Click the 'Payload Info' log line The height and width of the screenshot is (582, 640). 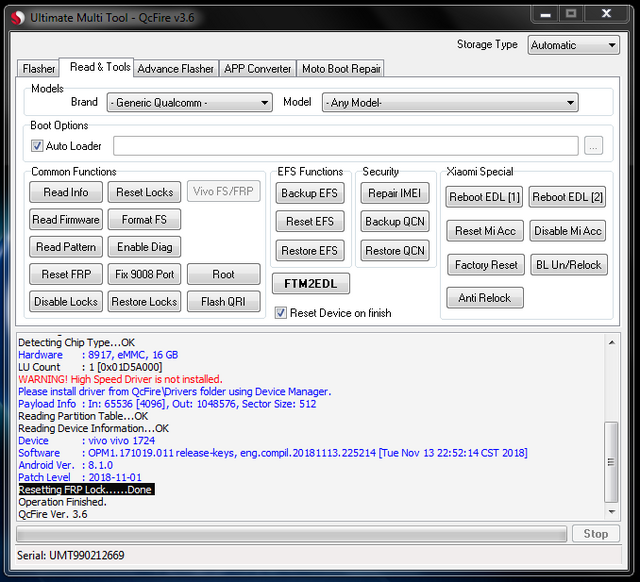pos(167,404)
